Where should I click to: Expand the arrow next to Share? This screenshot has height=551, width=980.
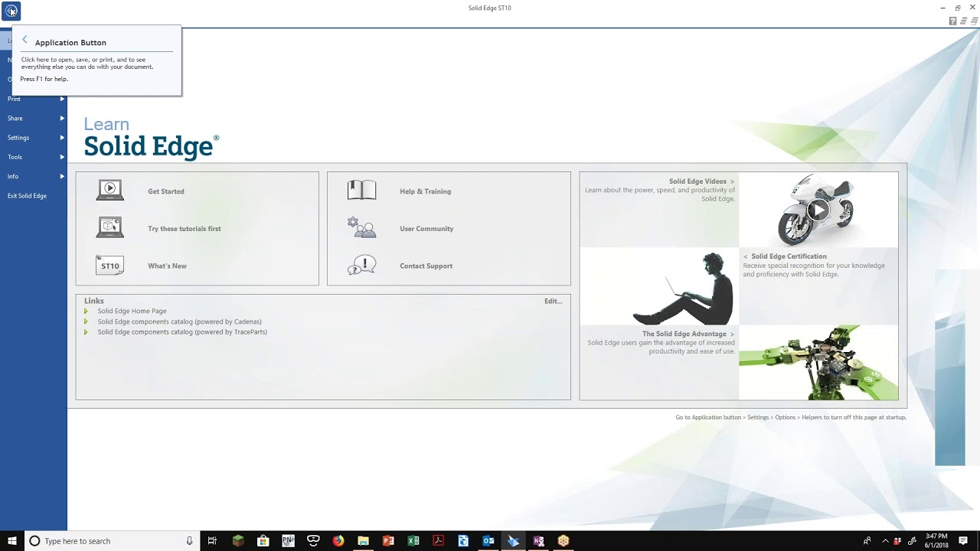click(62, 119)
